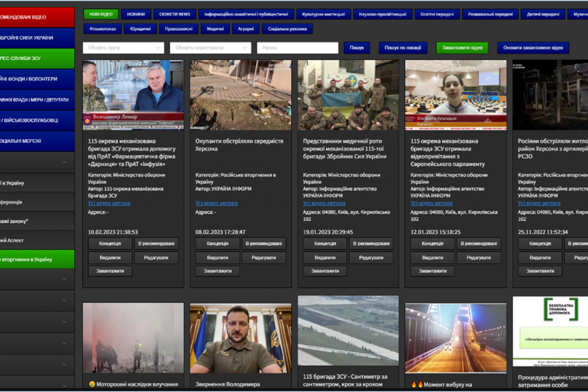Select the red recommended videos sidebar item

pos(37,17)
